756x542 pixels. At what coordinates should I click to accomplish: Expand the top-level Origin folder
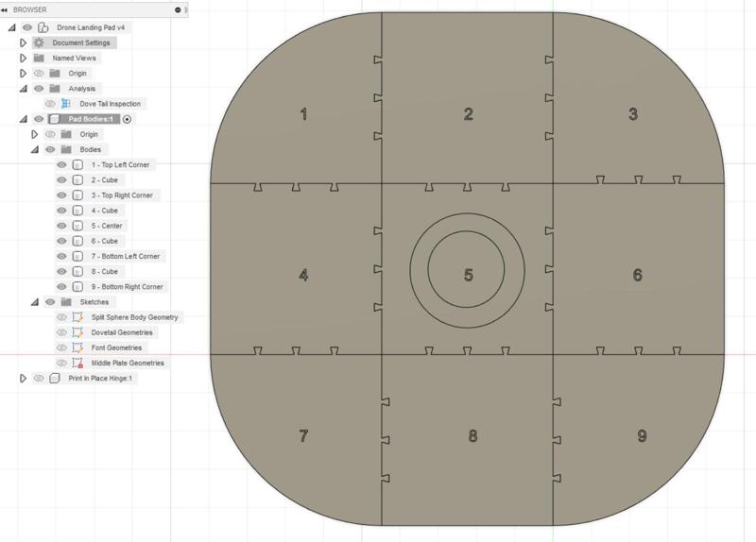pyautogui.click(x=23, y=74)
